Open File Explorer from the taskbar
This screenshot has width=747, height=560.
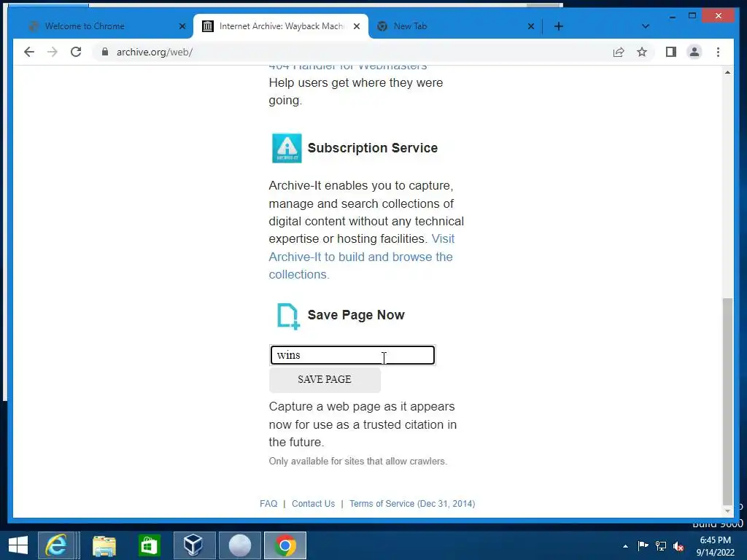pyautogui.click(x=104, y=545)
